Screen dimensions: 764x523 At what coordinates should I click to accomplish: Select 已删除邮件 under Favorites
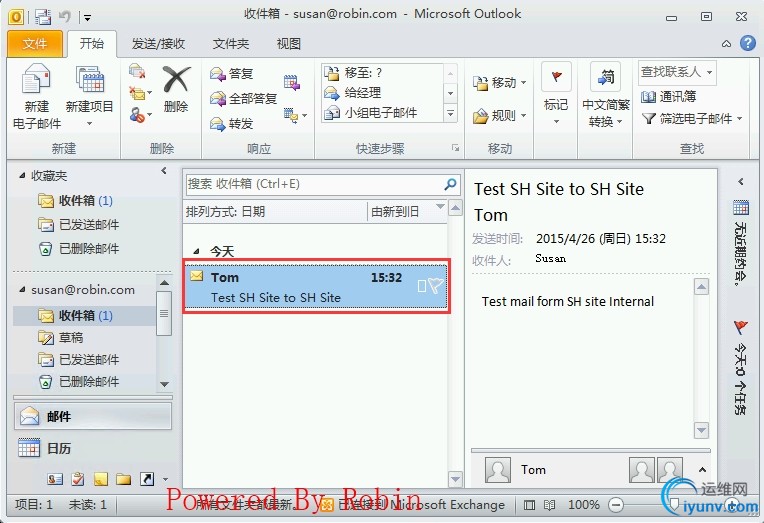[x=79, y=249]
